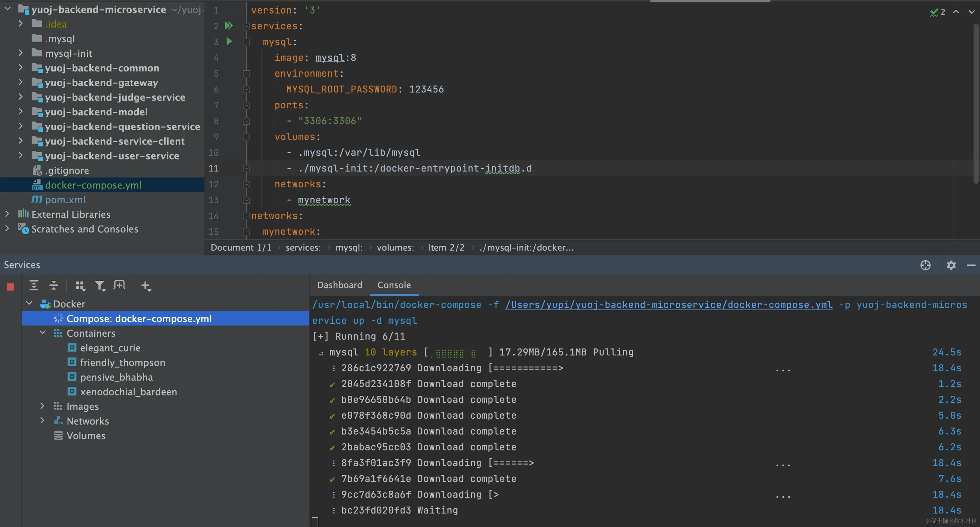This screenshot has height=527, width=980.
Task: Click Collapse All in Services toolbar
Action: click(54, 285)
